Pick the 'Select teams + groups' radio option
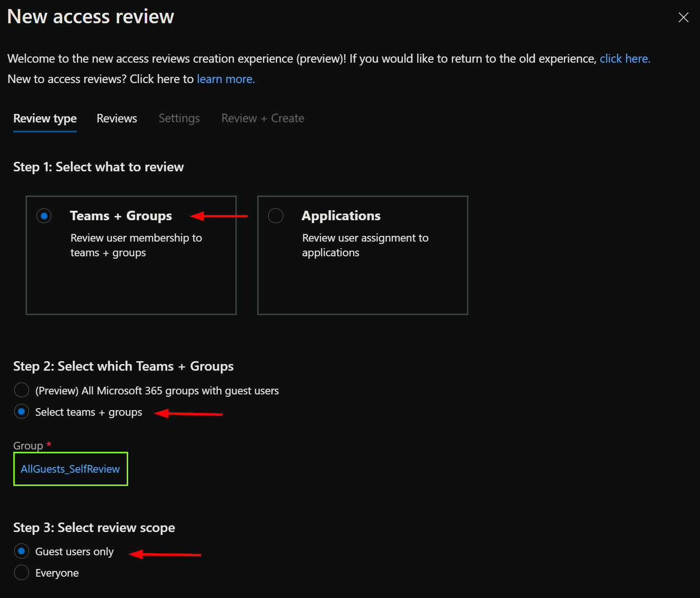Screen dimensions: 700x598 [x=22, y=412]
